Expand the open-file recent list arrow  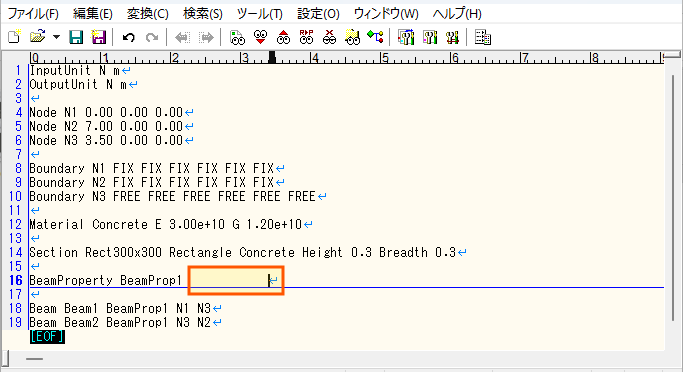[x=56, y=37]
